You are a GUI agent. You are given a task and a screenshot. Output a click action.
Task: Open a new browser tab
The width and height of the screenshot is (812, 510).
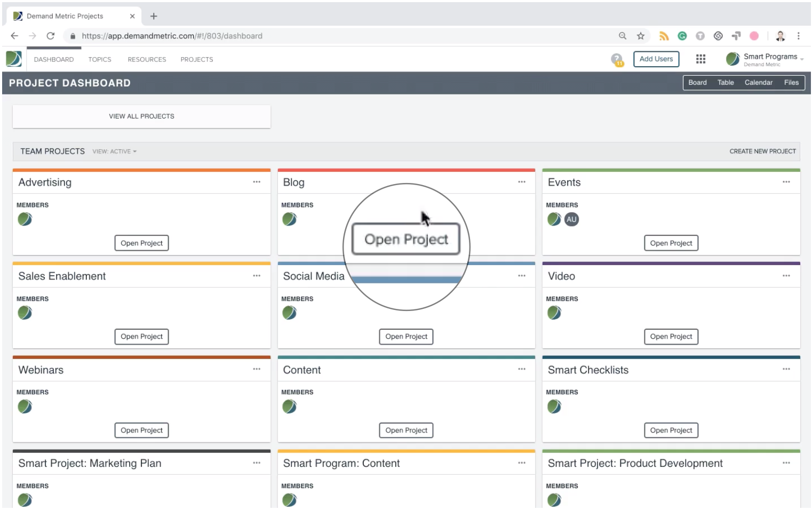coord(154,16)
